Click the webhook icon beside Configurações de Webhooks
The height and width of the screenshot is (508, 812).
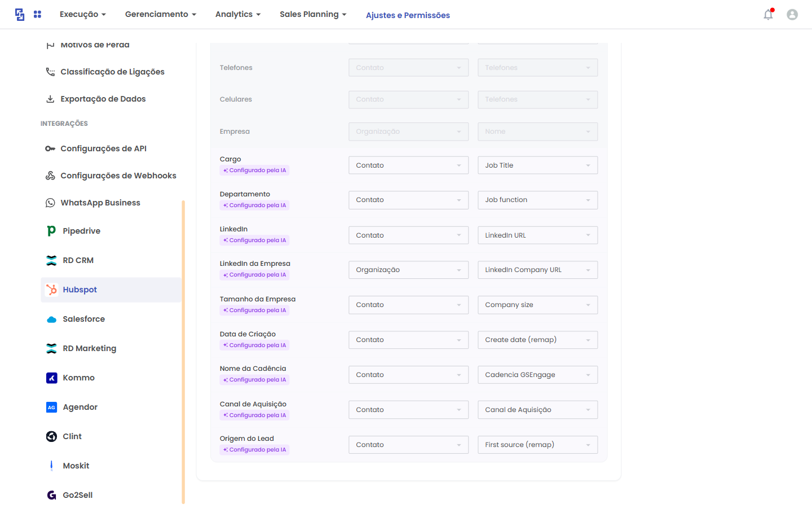[x=50, y=176]
